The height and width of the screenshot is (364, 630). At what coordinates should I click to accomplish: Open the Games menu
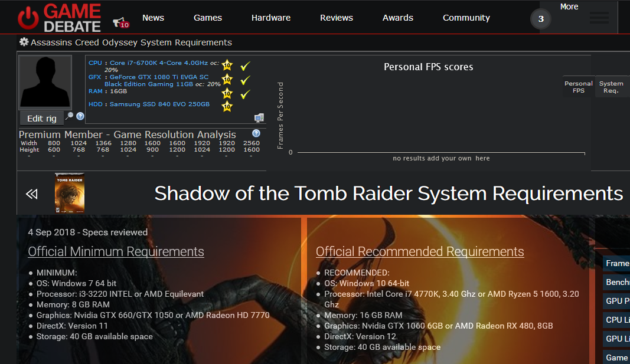click(x=208, y=18)
